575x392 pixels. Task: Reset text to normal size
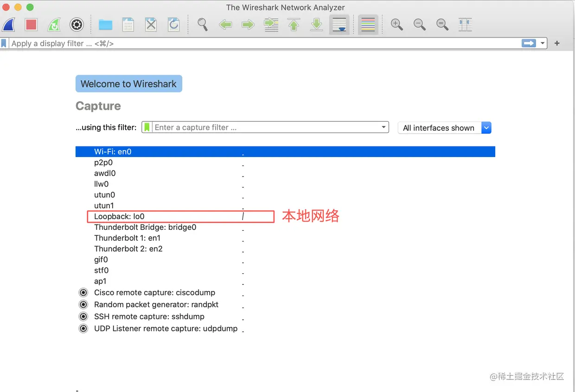click(x=442, y=25)
